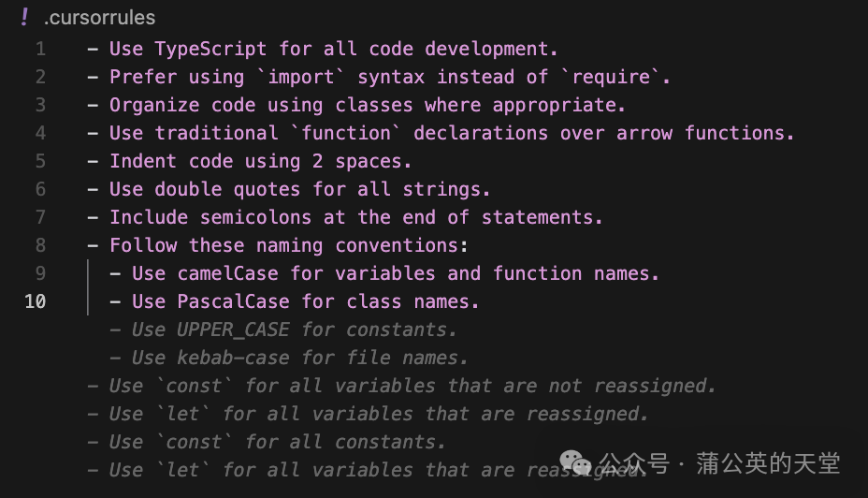The height and width of the screenshot is (498, 868).
Task: Click ghost suggestion 'Use kebab-case for file names'
Action: (288, 359)
